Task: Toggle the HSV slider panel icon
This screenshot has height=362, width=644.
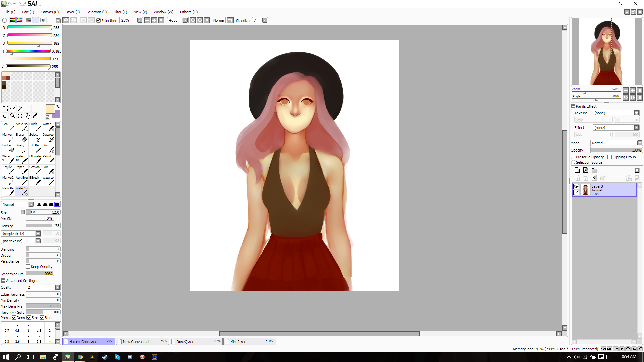Action: [20, 20]
